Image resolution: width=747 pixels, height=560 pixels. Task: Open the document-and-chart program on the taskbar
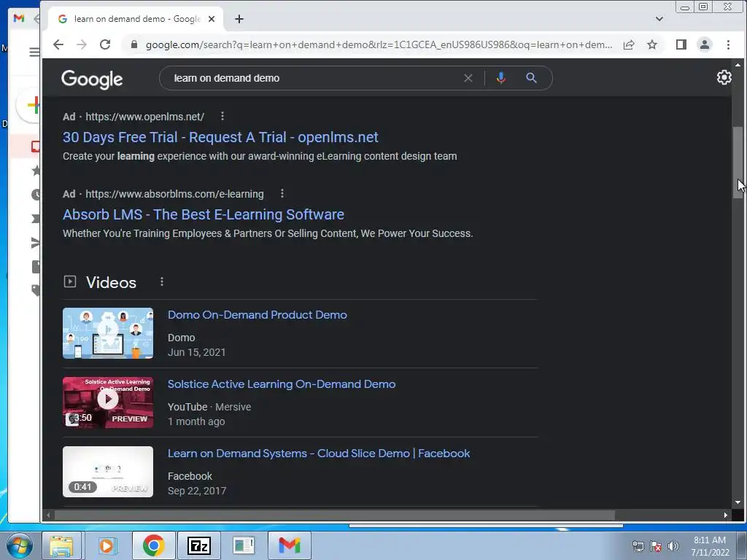pos(244,545)
